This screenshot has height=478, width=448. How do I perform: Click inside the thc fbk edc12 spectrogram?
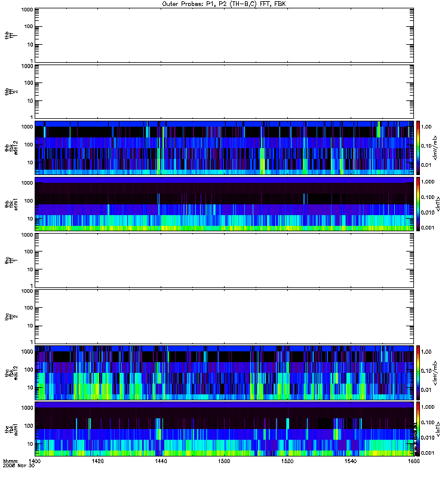tap(224, 373)
